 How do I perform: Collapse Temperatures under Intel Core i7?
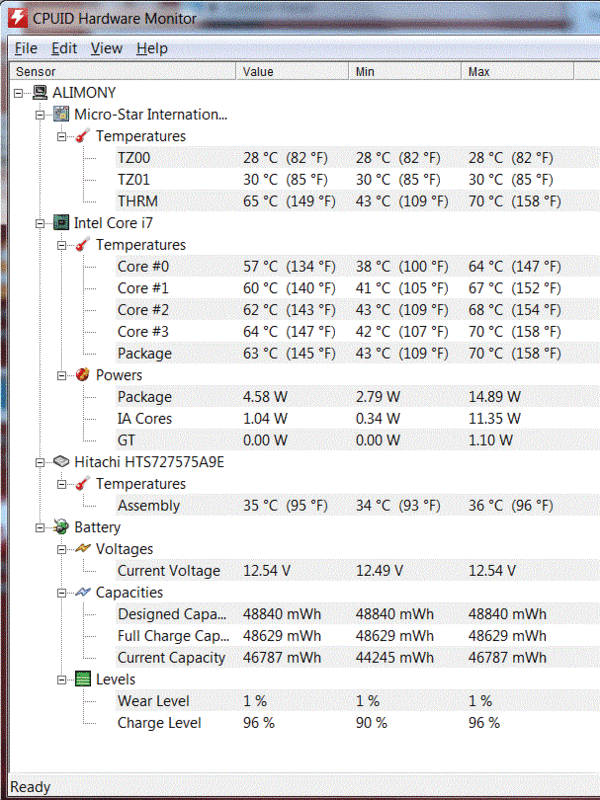[61, 245]
